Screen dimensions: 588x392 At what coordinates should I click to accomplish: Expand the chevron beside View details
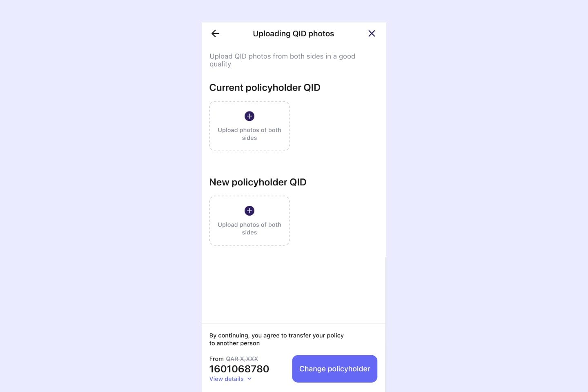point(249,379)
